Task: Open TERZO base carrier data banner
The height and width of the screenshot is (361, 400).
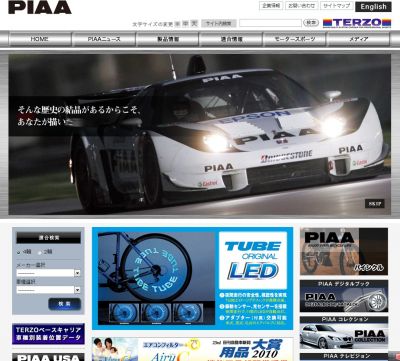Action: [48, 334]
